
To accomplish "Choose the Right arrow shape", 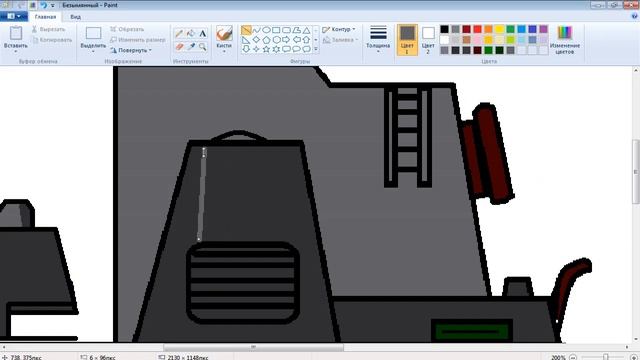I will [287, 40].
